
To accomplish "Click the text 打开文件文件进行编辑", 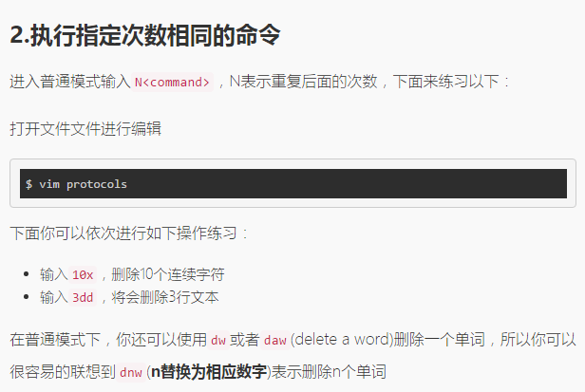I will pyautogui.click(x=85, y=129).
